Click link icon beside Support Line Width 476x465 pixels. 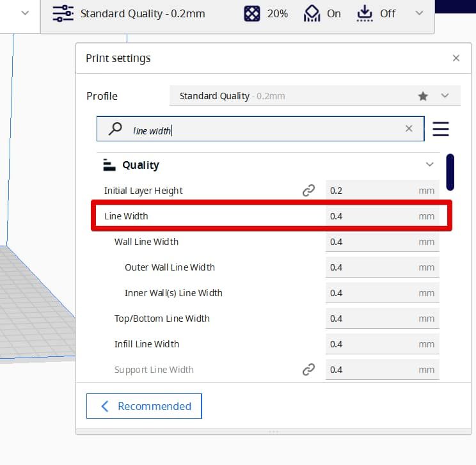[x=308, y=370]
